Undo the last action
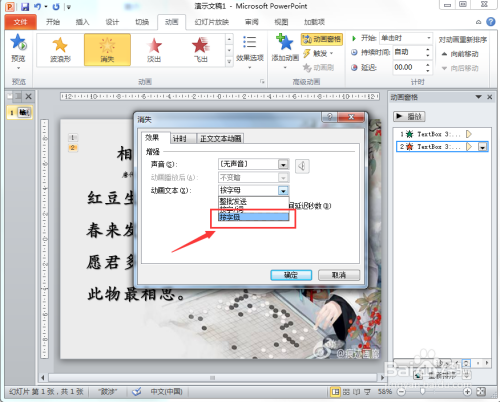500x402 pixels. [38, 6]
